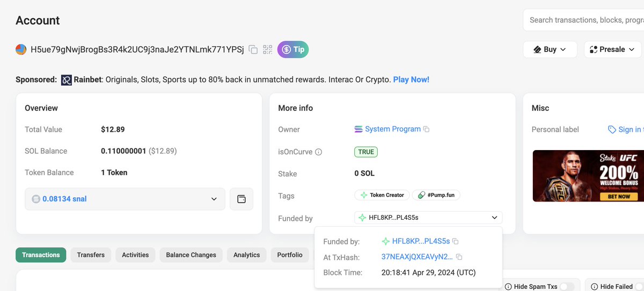Click the isOnCurve info icon
644x291 pixels.
coord(318,152)
